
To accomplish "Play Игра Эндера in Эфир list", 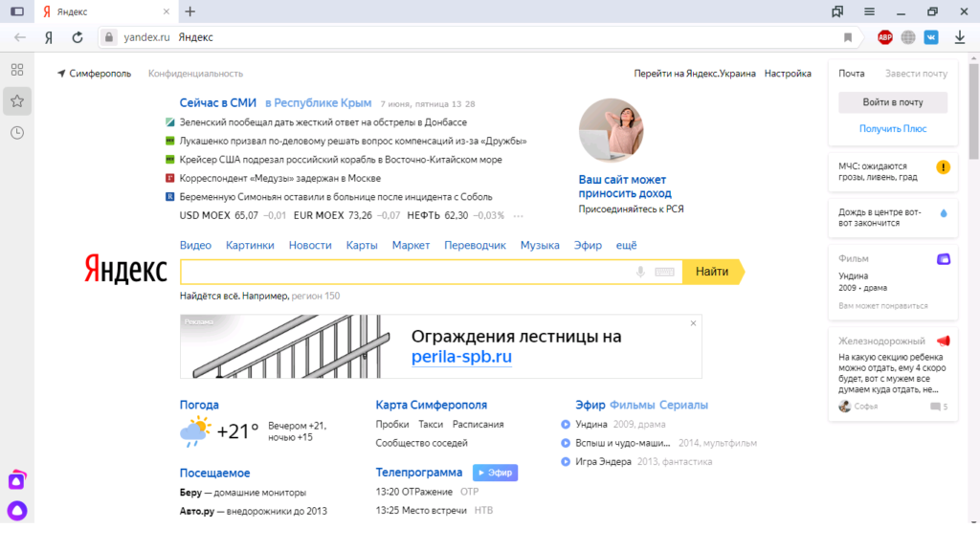I will point(566,462).
